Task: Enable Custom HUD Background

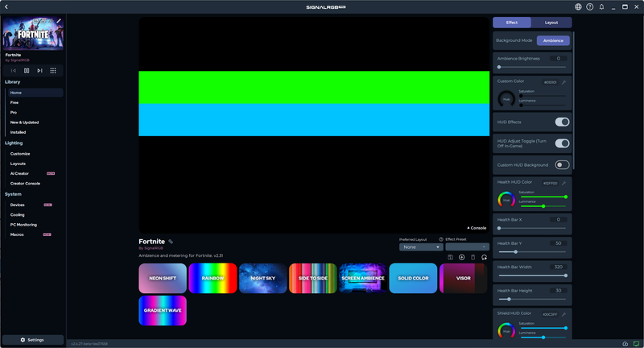Action: click(x=562, y=165)
